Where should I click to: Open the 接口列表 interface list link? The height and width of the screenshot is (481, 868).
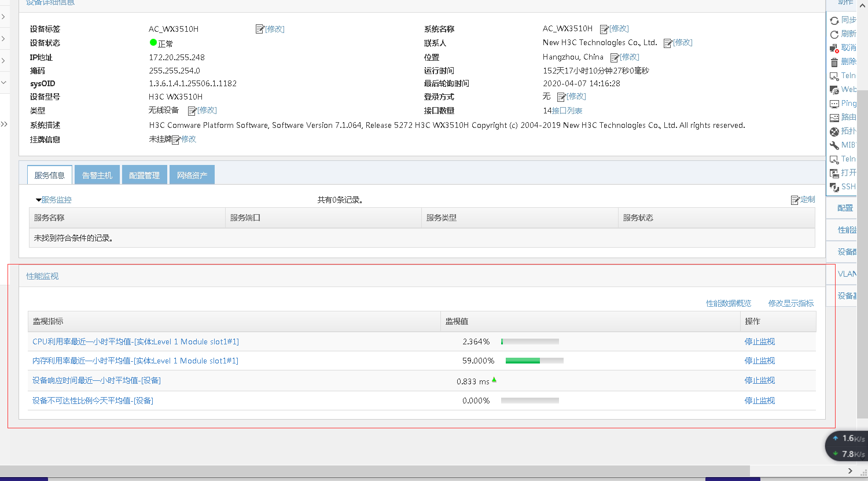coord(567,111)
